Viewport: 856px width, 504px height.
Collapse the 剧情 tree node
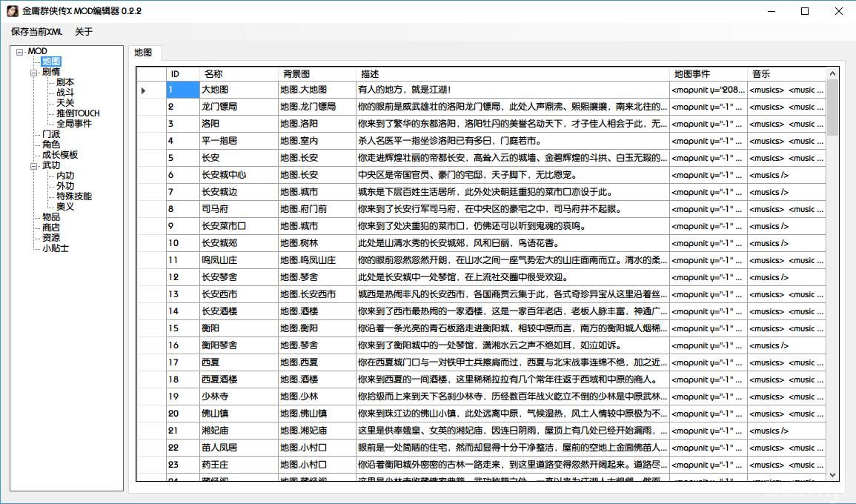click(x=33, y=73)
